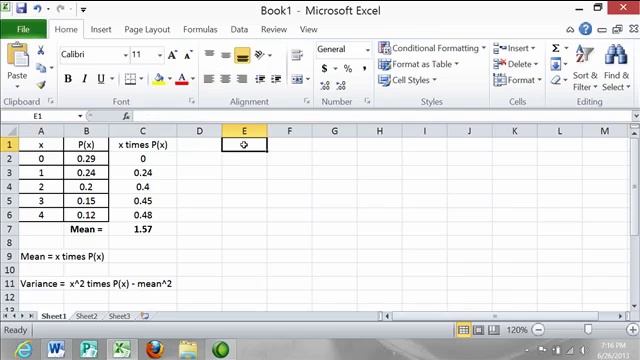This screenshot has width=640, height=360.
Task: Open the font size dropdown
Action: pos(160,55)
